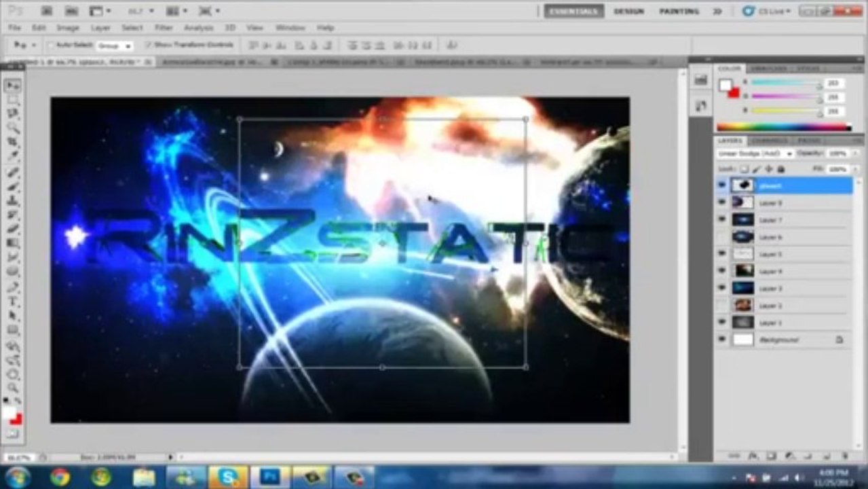Open the CS Live menu button
868x489 pixels.
click(x=767, y=12)
